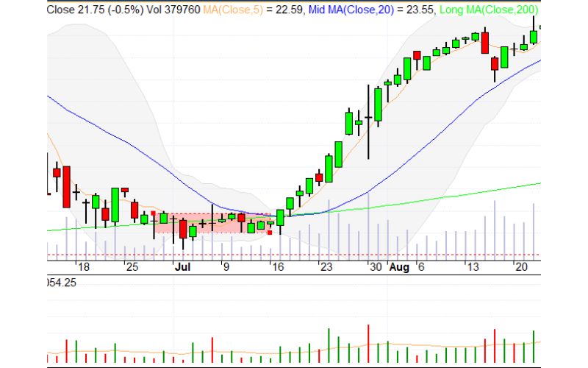
Task: Click the pink shaded consolidation box
Action: pos(213,224)
